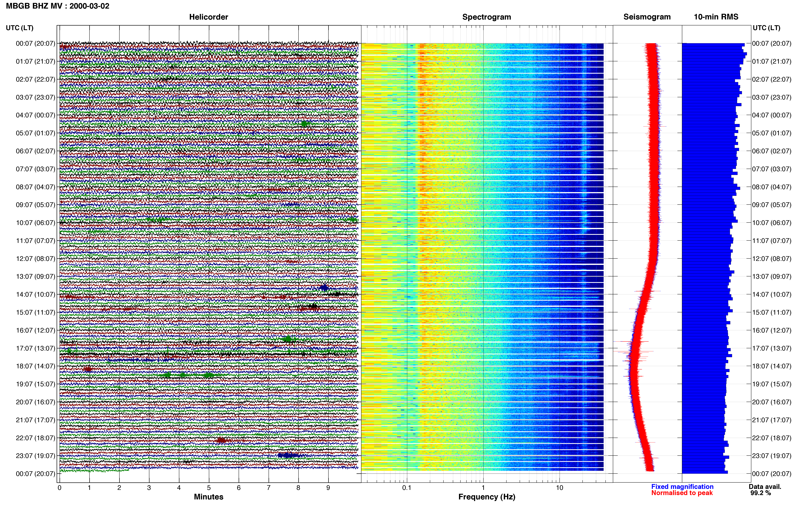Click the left '10:07 (06:07)' time label
The image size is (812, 508).
(36, 223)
